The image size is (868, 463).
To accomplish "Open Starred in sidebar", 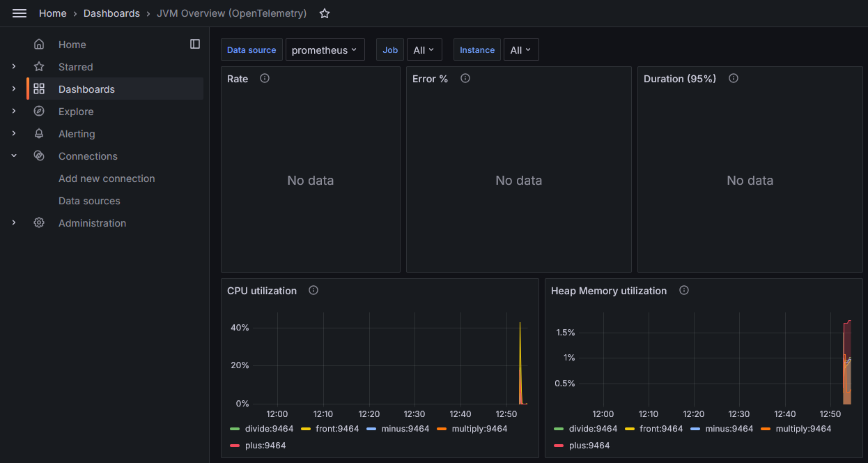I will coord(76,67).
